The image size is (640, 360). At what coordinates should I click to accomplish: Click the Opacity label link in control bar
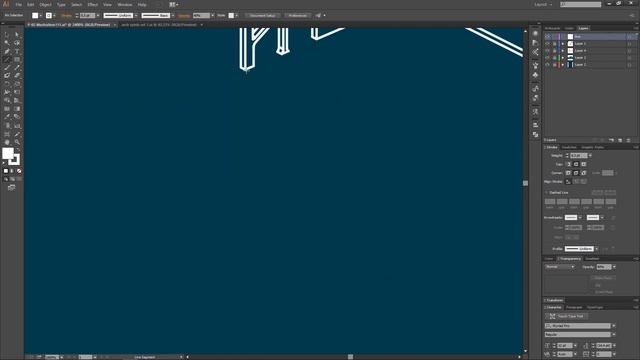pyautogui.click(x=184, y=16)
